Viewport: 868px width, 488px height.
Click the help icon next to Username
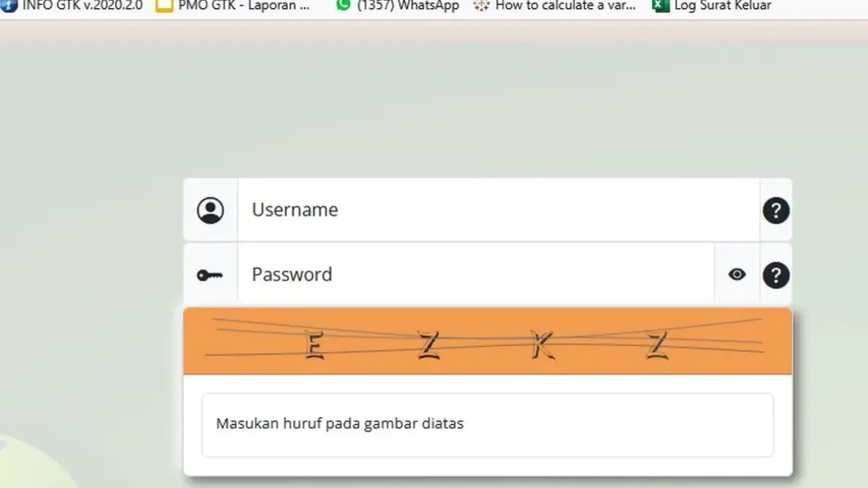(x=775, y=210)
